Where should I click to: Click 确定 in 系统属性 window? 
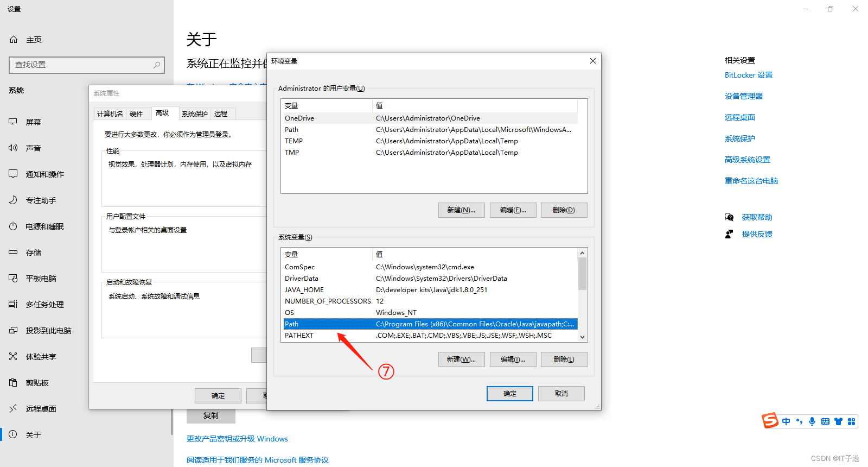point(218,396)
